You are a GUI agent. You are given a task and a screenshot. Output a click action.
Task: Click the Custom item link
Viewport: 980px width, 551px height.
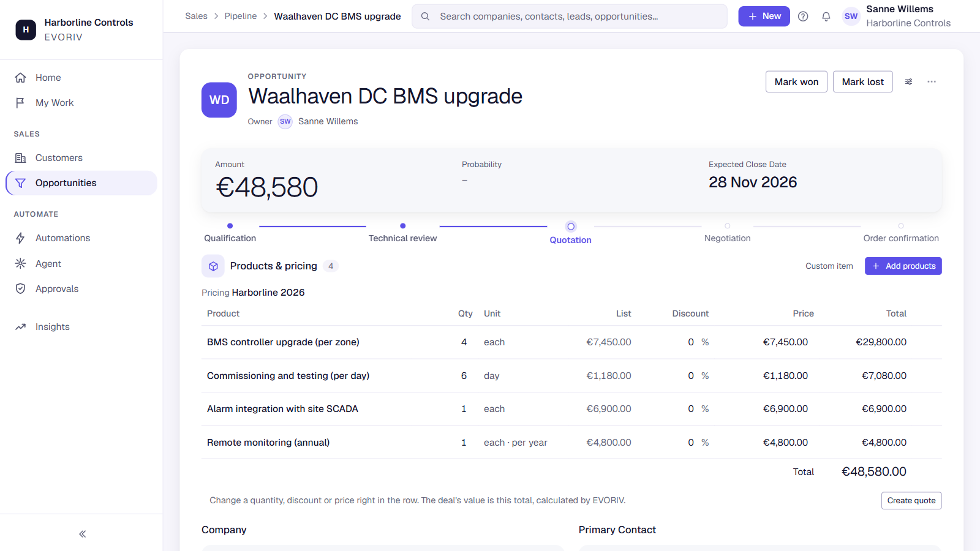tap(829, 266)
